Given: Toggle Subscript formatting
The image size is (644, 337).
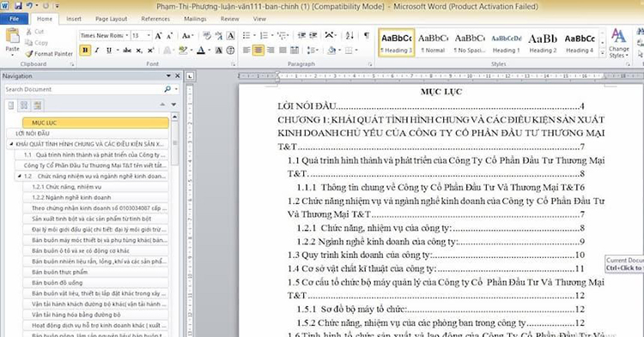Looking at the screenshot, I should tap(139, 51).
